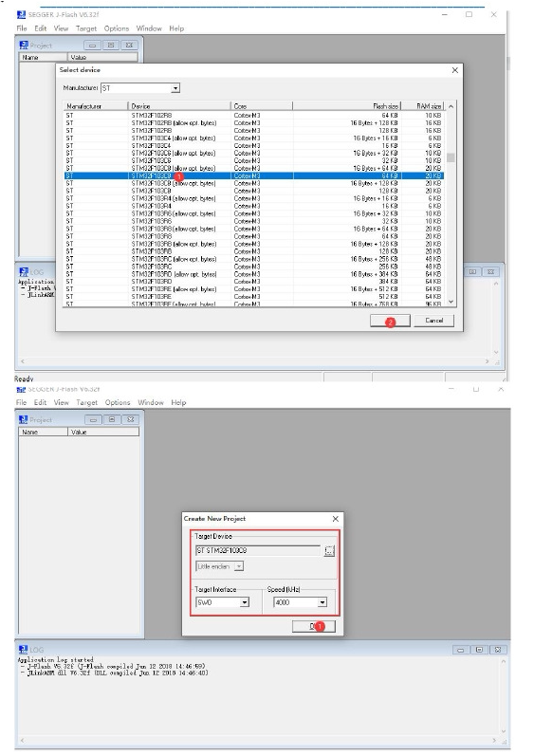
Task: Click the LOG panel icon in the Select device window
Action: pyautogui.click(x=23, y=272)
